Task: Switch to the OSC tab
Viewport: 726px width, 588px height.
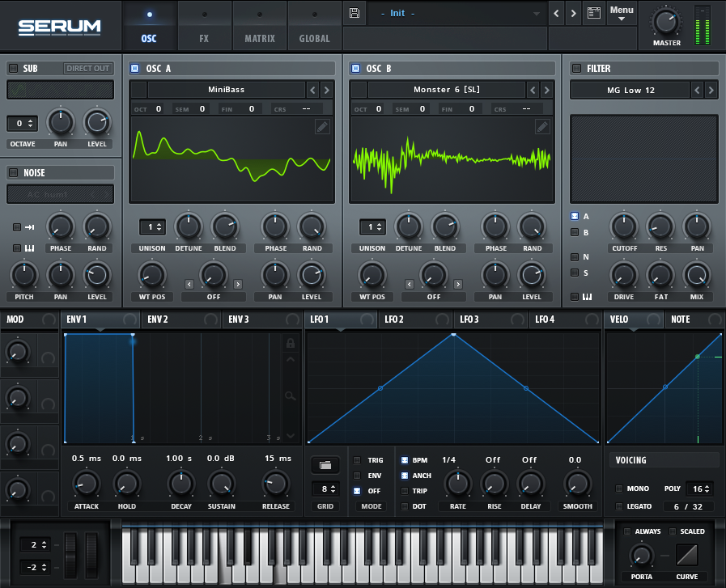Action: click(149, 26)
